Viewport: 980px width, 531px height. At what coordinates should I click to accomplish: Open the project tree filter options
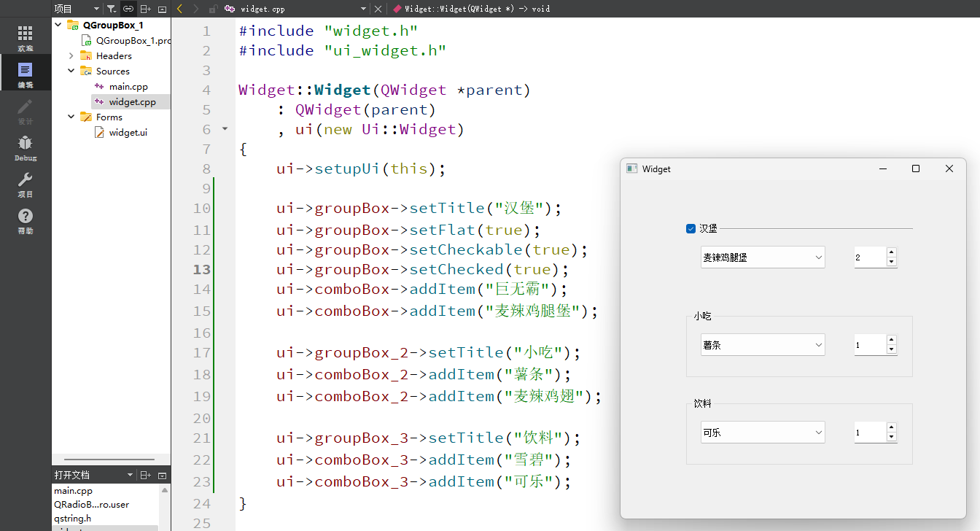(109, 8)
